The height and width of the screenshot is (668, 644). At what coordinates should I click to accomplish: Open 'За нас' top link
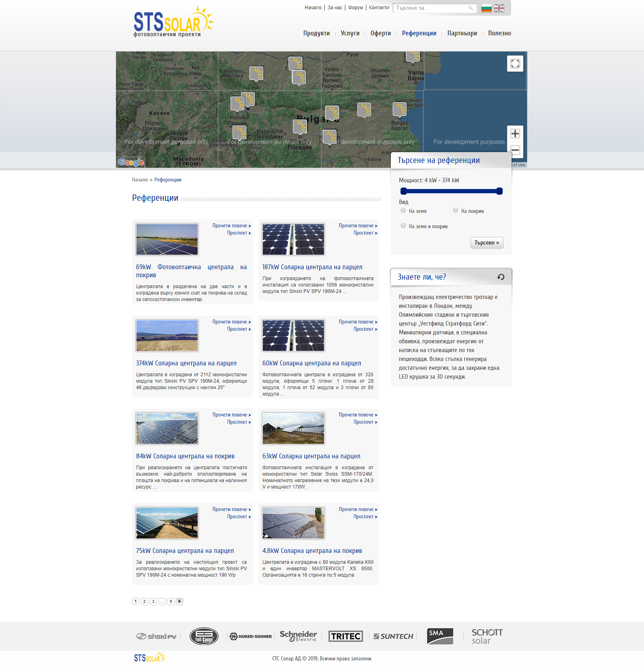(335, 8)
